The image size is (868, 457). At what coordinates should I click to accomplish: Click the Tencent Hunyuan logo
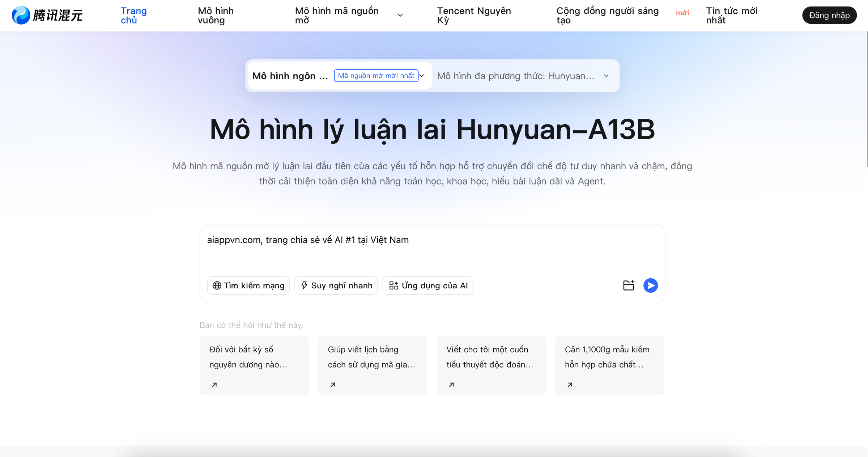47,15
